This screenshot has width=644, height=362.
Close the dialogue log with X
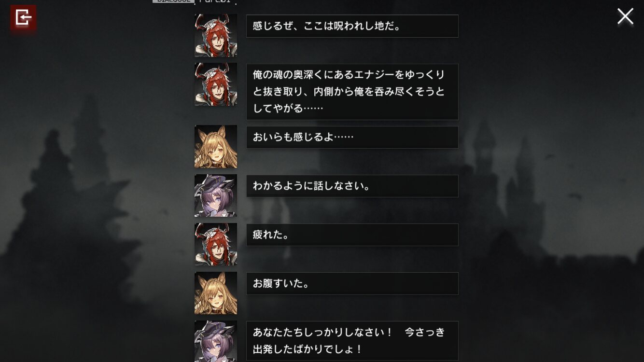click(625, 16)
